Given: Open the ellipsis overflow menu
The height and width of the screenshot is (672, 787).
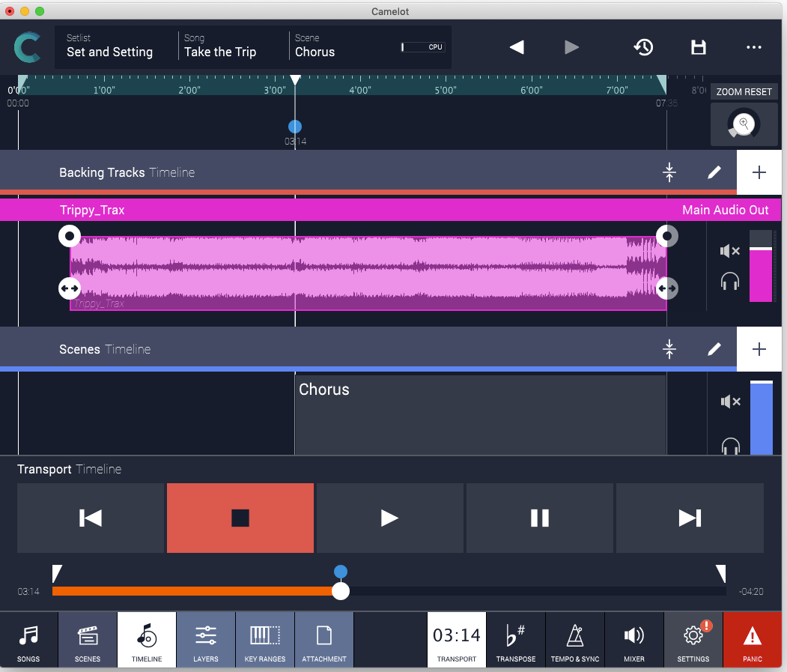Looking at the screenshot, I should (754, 47).
